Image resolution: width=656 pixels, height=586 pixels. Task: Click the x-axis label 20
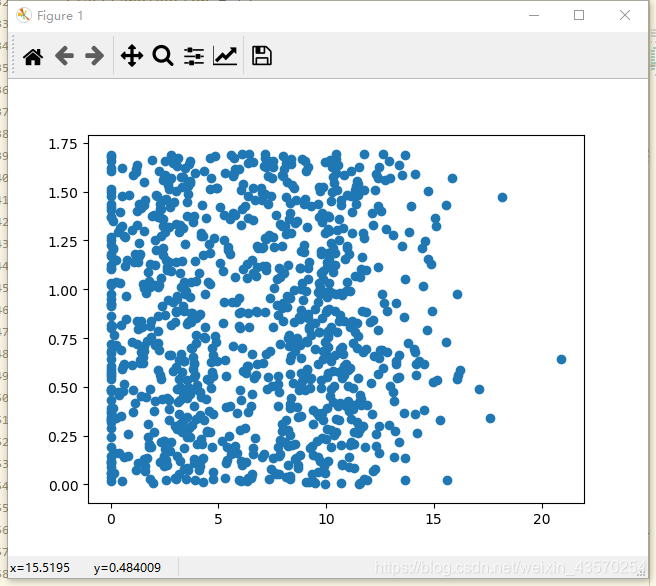coord(542,519)
